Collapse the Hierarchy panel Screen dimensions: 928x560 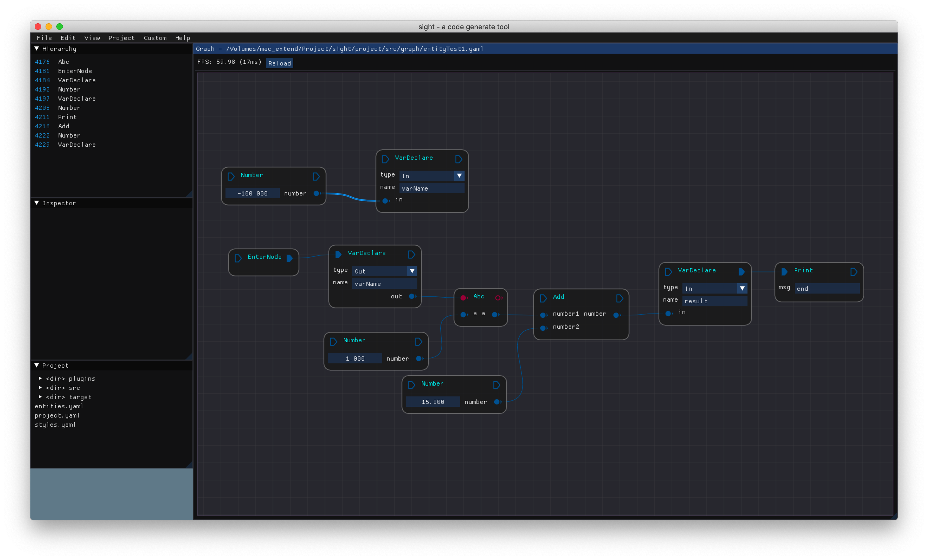pos(37,48)
